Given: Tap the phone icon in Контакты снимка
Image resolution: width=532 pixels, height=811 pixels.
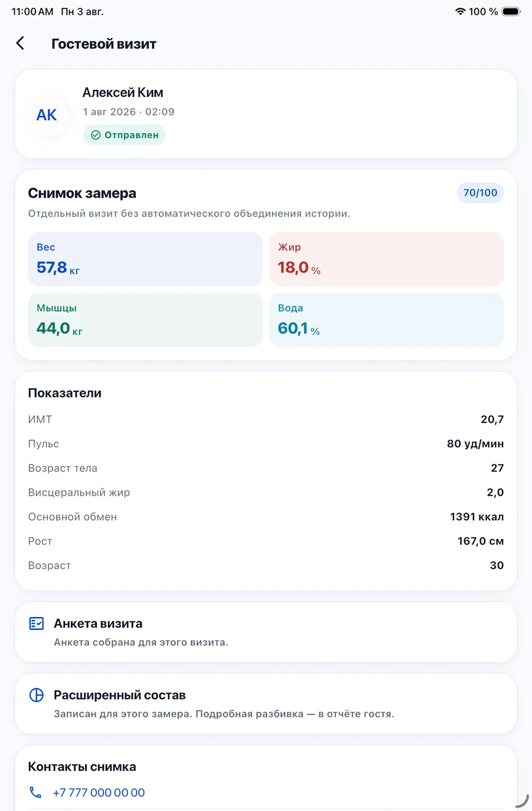Looking at the screenshot, I should pos(35,793).
